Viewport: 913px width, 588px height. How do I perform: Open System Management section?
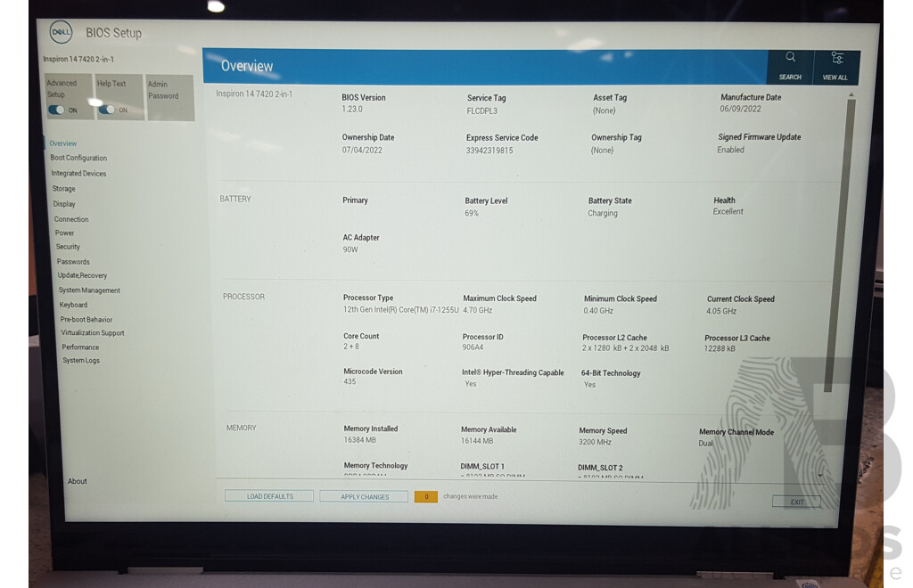(89, 290)
